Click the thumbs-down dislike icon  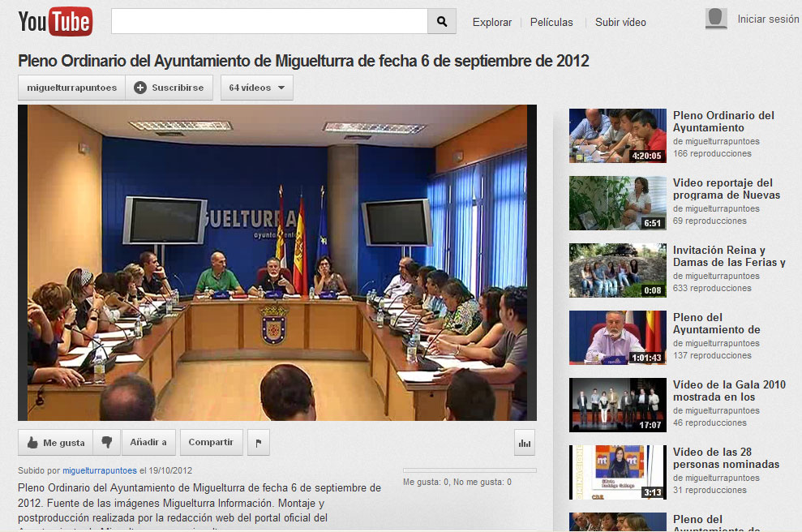pyautogui.click(x=107, y=442)
